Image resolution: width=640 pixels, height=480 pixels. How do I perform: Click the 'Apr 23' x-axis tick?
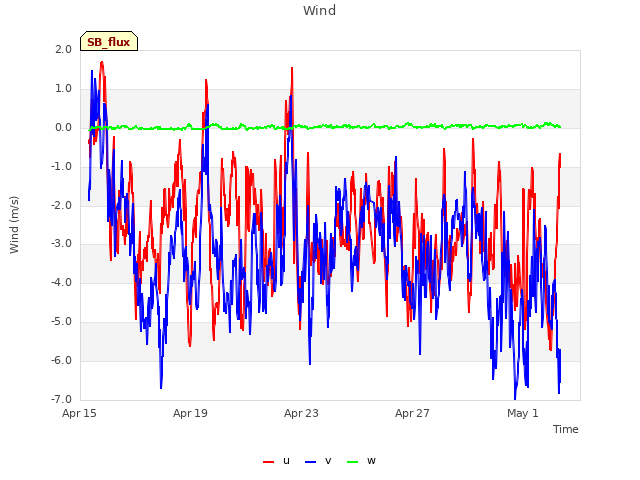click(x=301, y=413)
